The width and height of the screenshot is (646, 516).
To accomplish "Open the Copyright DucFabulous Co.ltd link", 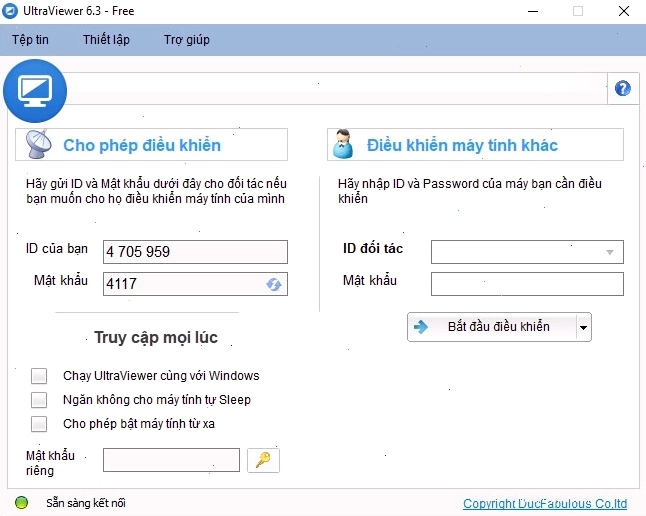I will pyautogui.click(x=545, y=504).
